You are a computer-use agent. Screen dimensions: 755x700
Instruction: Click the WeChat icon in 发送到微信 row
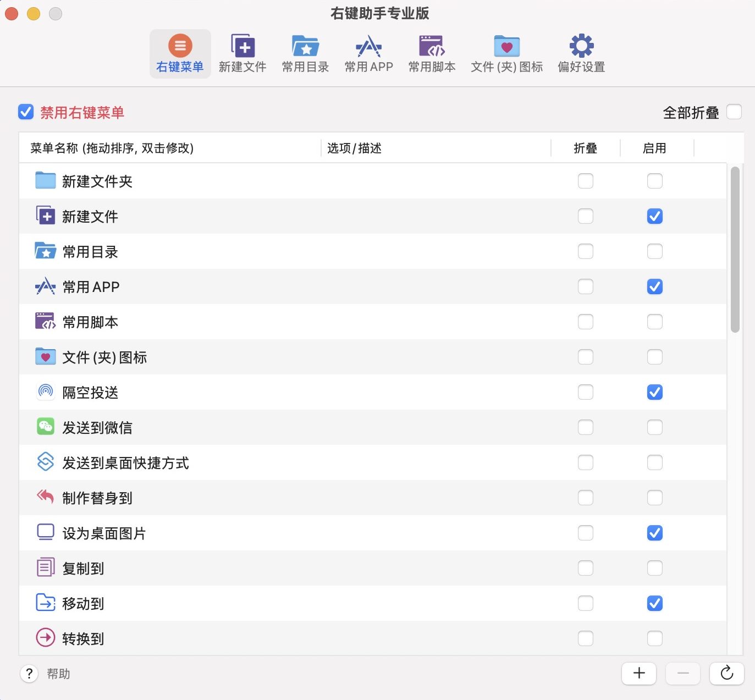click(46, 427)
